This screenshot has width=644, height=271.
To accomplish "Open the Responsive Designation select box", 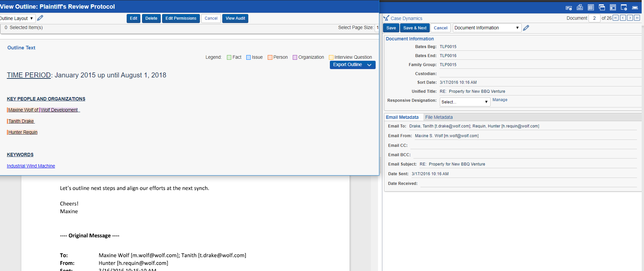I will (465, 102).
